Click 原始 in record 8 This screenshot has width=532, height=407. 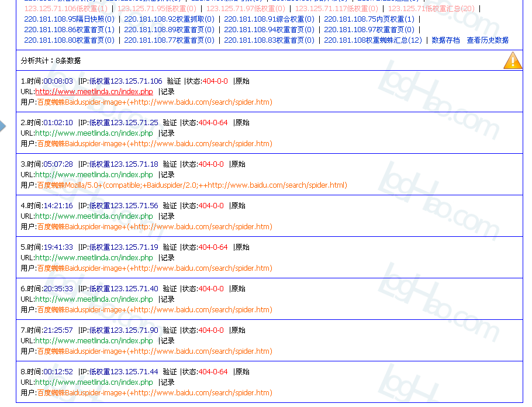tap(241, 372)
